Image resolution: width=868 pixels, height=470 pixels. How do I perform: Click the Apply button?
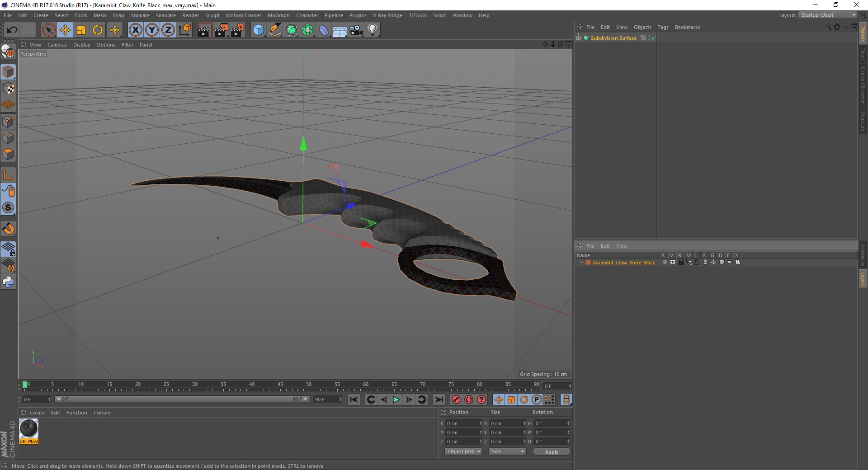552,452
